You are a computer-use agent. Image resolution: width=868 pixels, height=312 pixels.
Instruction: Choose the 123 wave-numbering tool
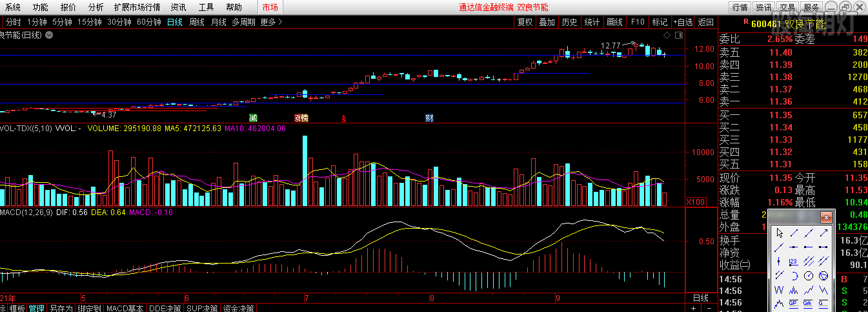794,262
